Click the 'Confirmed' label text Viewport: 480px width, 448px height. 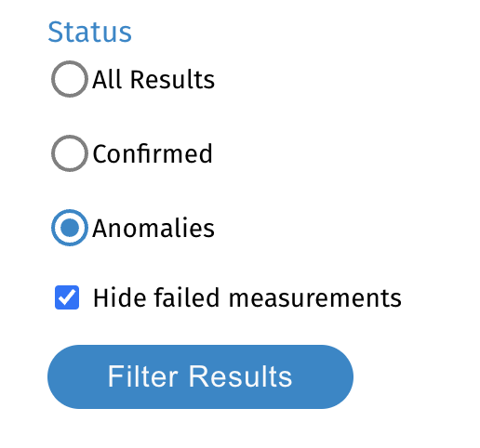(153, 153)
